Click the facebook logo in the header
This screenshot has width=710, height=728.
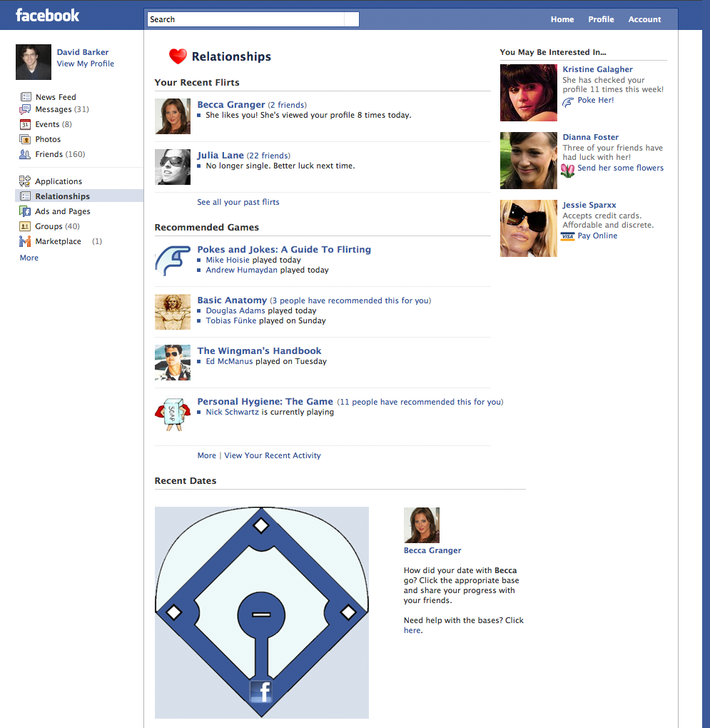click(47, 15)
